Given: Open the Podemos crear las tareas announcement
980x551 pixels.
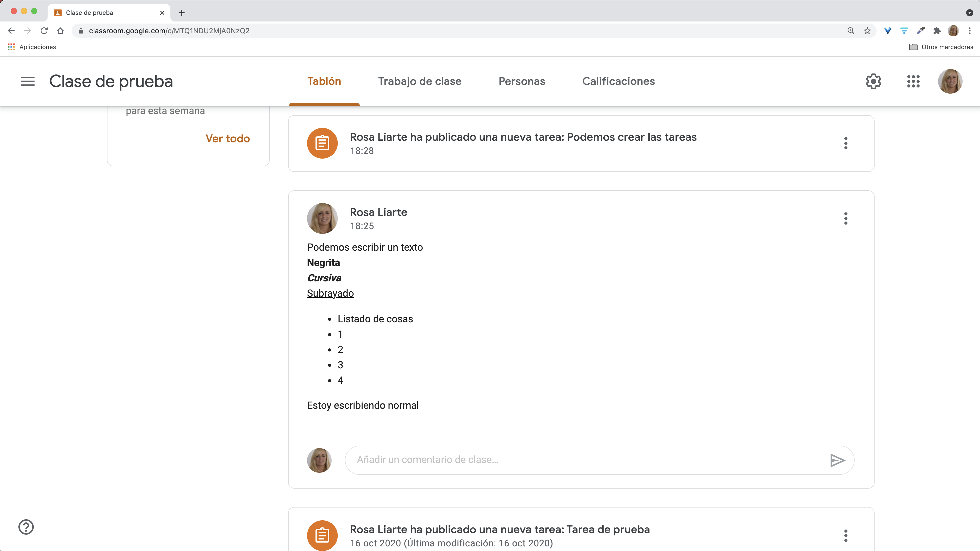Looking at the screenshot, I should point(523,137).
